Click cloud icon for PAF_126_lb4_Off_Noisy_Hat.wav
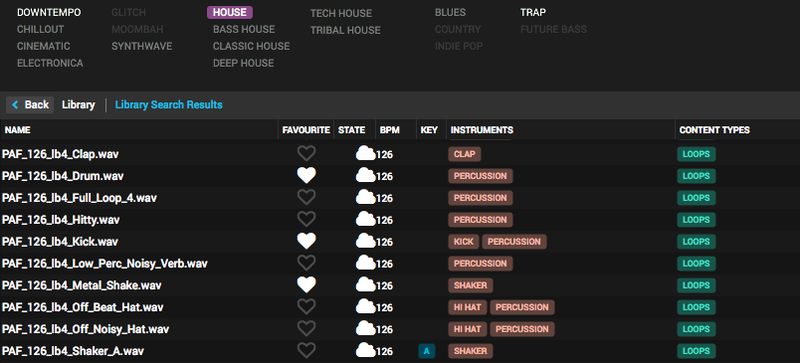 coord(365,328)
